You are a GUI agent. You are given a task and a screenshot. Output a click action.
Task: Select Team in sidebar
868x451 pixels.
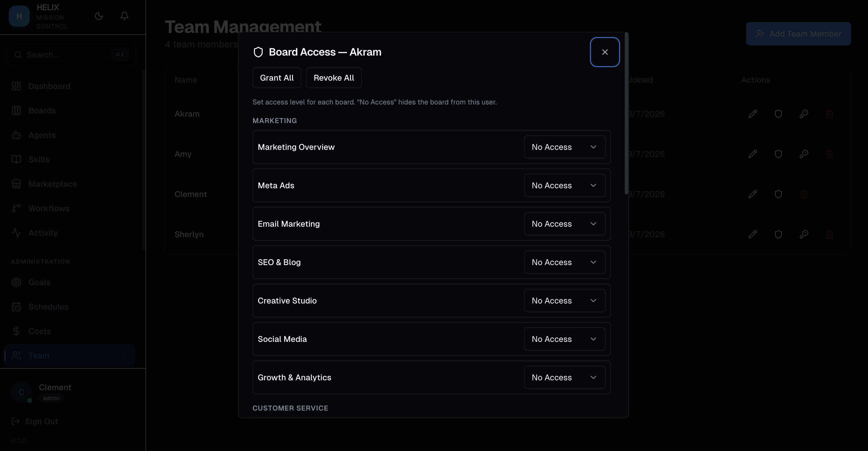[70, 356]
